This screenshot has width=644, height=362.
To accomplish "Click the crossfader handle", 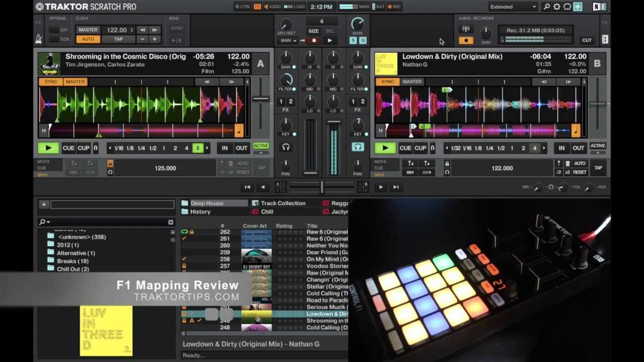I will (322, 187).
